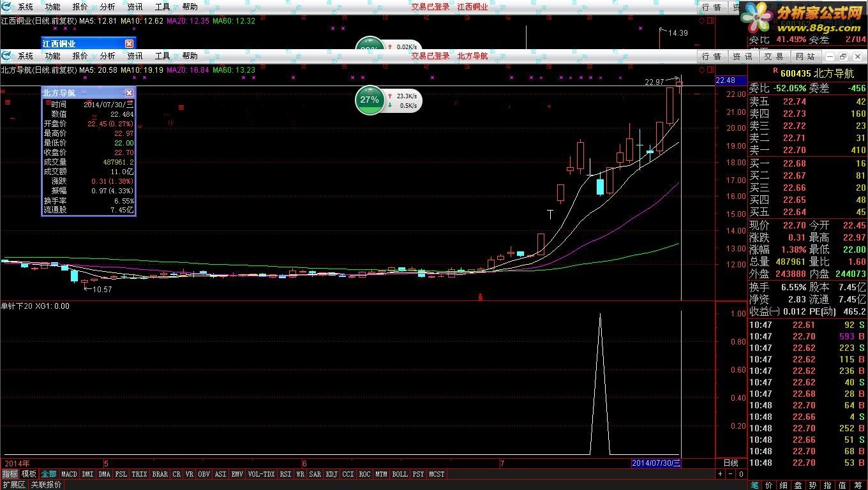Select the ASI indicator
This screenshot has height=490, width=868.
220,474
